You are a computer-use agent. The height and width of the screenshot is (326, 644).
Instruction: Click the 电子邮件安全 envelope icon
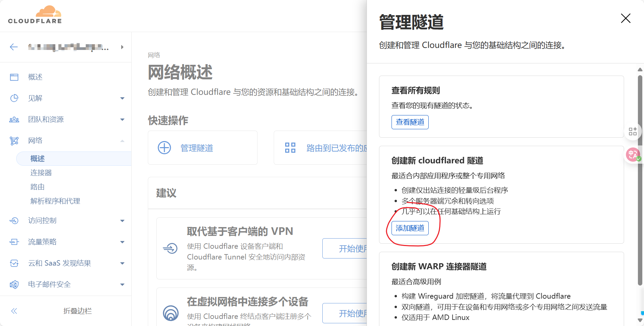[x=14, y=284]
